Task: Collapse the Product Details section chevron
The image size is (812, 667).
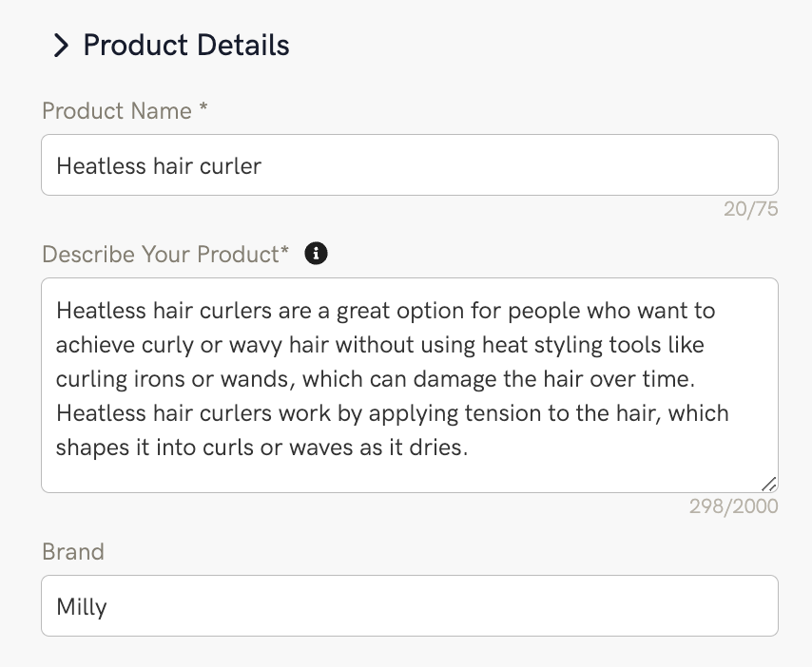Action: point(61,45)
